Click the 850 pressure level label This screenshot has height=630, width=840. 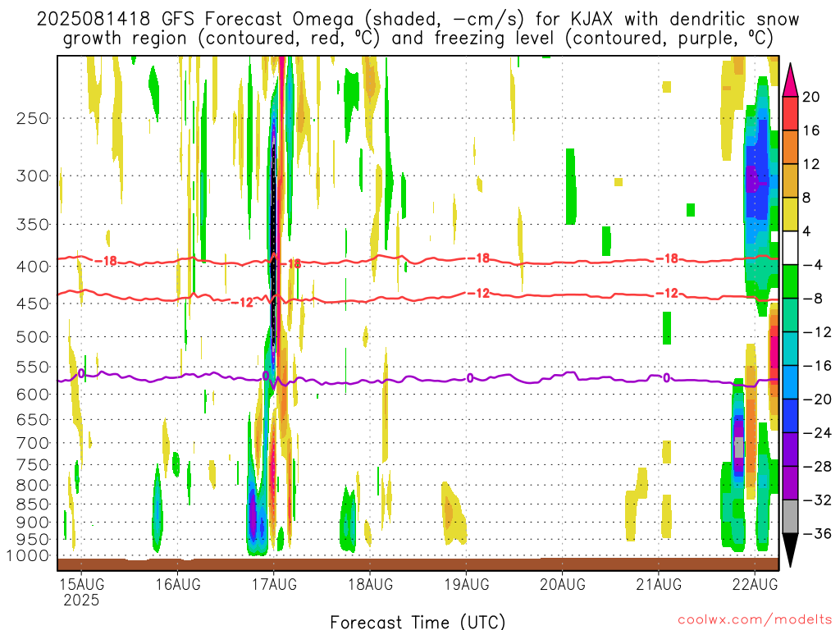(33, 504)
